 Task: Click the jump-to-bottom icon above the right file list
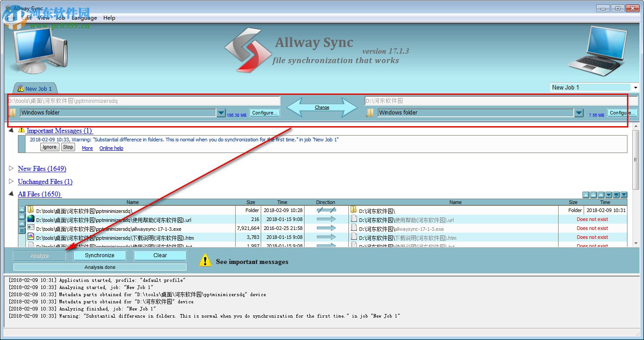pyautogui.click(x=624, y=195)
